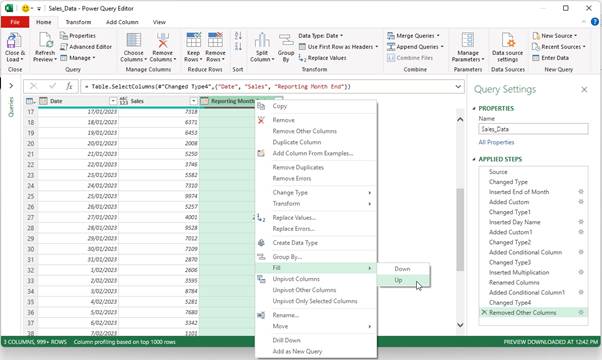Select the Inserted Day Name step
602x360 pixels.
pos(533,222)
